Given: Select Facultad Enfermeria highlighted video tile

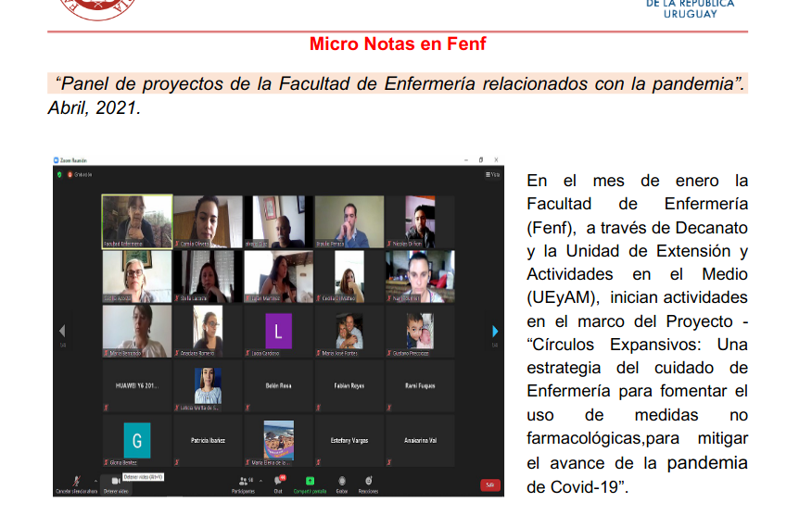Looking at the screenshot, I should [x=137, y=221].
